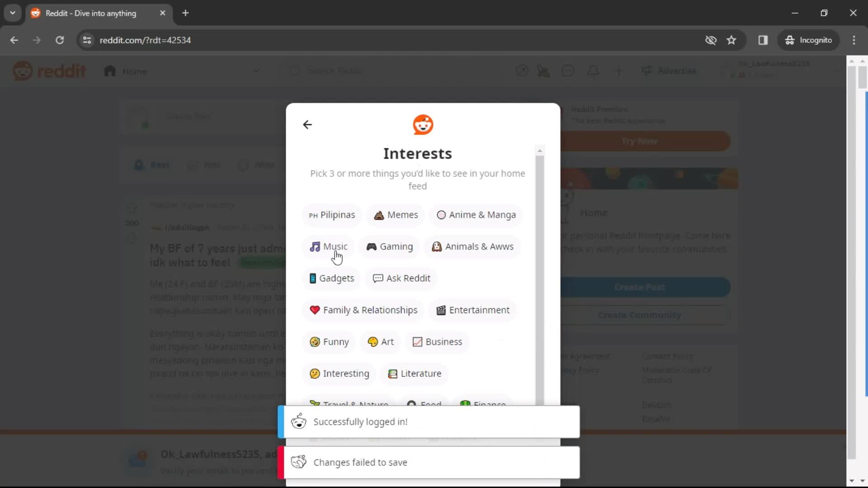Image resolution: width=868 pixels, height=488 pixels.
Task: Select the Pilipinas interest tab
Action: pos(331,215)
